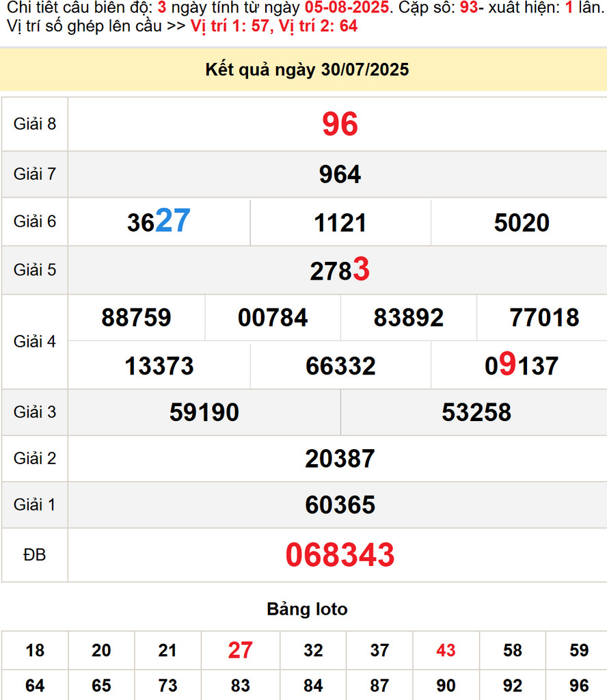
Task: Click the Bảng loto heading
Action: 307,609
